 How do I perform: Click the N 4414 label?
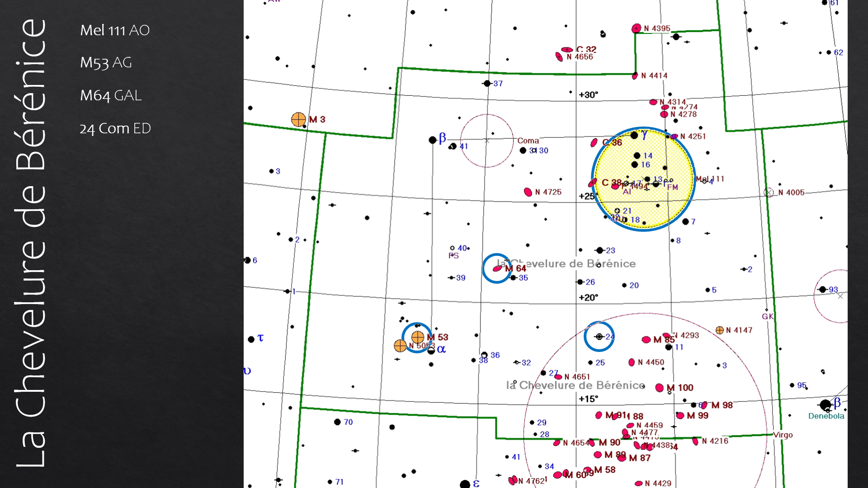click(x=654, y=76)
